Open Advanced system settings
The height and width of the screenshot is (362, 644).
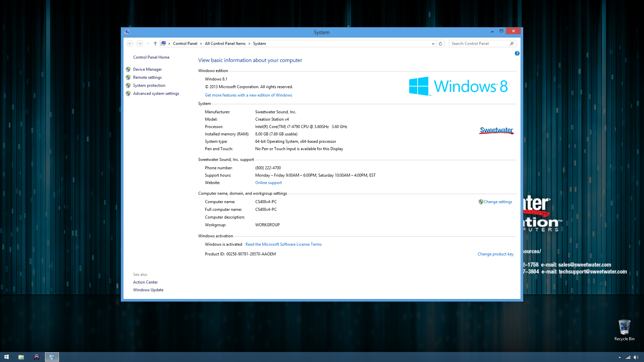coord(156,94)
